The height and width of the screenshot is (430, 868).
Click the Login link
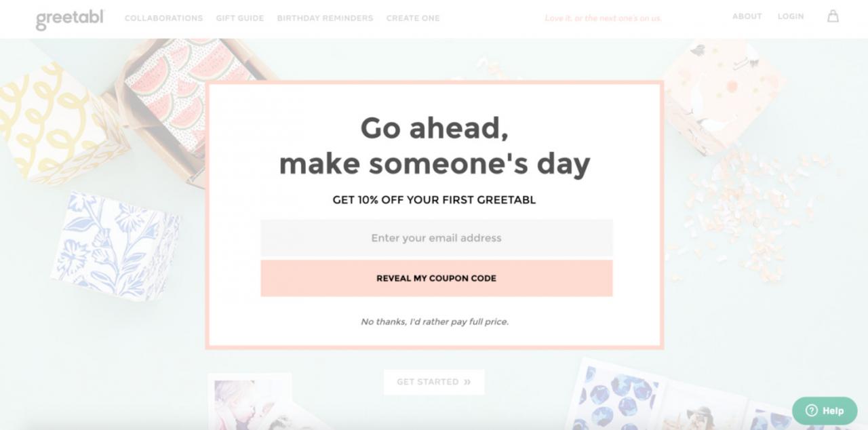coord(791,16)
